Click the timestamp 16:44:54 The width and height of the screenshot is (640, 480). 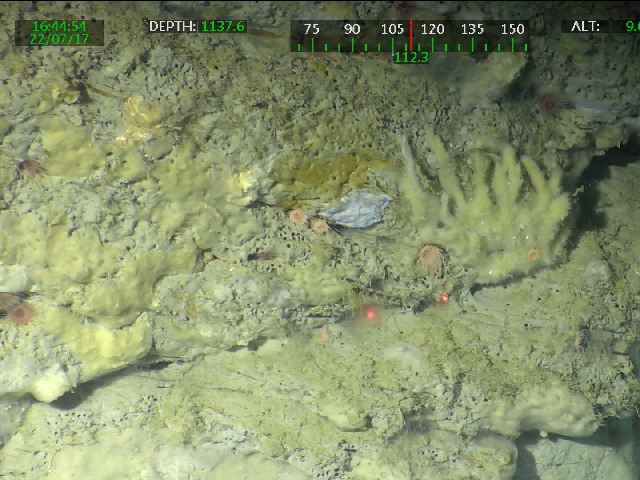pos(59,27)
